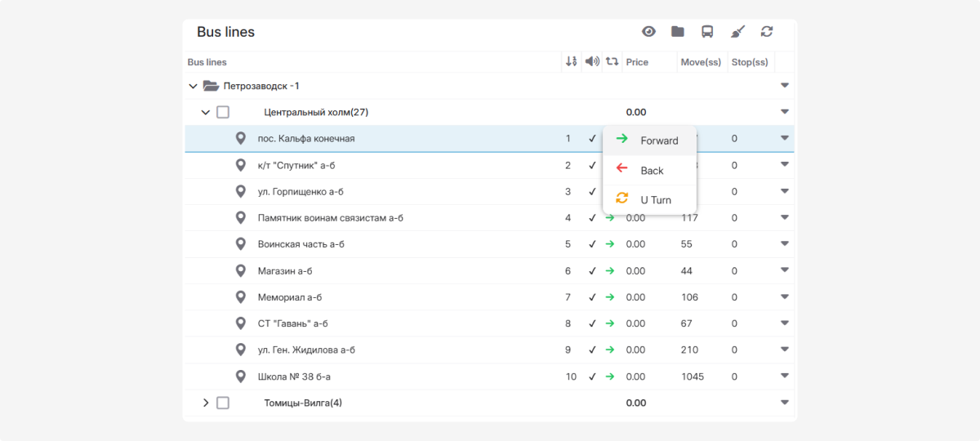The height and width of the screenshot is (441, 980).
Task: Collapse the Петрозаводск -1 folder
Action: (x=193, y=86)
